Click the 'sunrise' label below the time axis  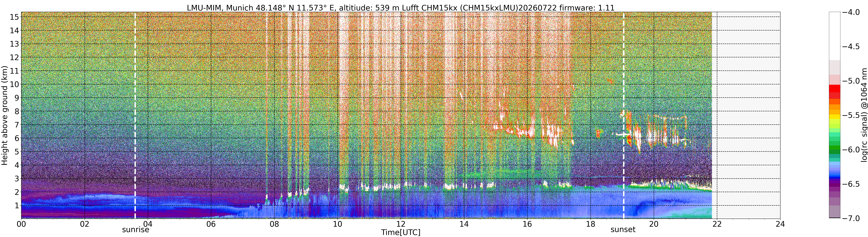pos(135,230)
